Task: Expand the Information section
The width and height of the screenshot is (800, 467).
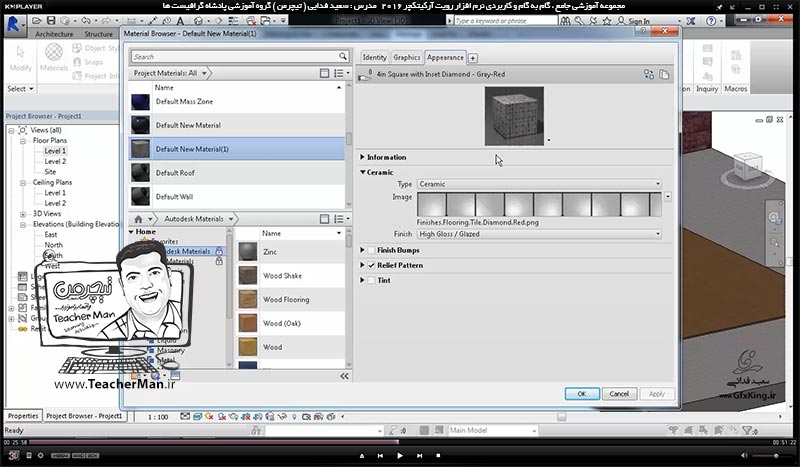Action: pyautogui.click(x=362, y=157)
